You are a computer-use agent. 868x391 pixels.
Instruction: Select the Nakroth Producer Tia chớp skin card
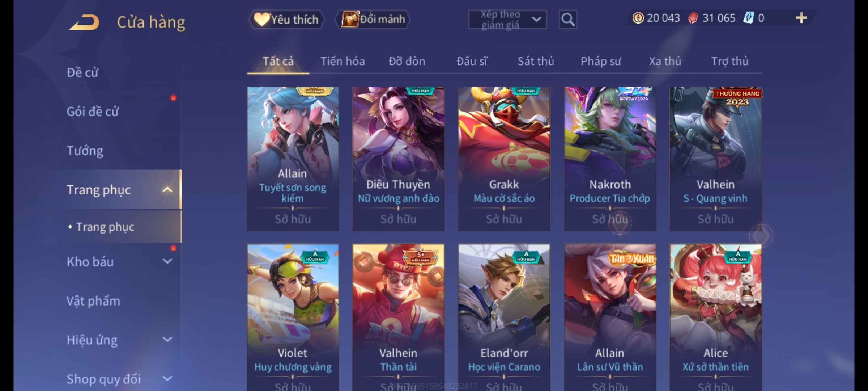(610, 159)
